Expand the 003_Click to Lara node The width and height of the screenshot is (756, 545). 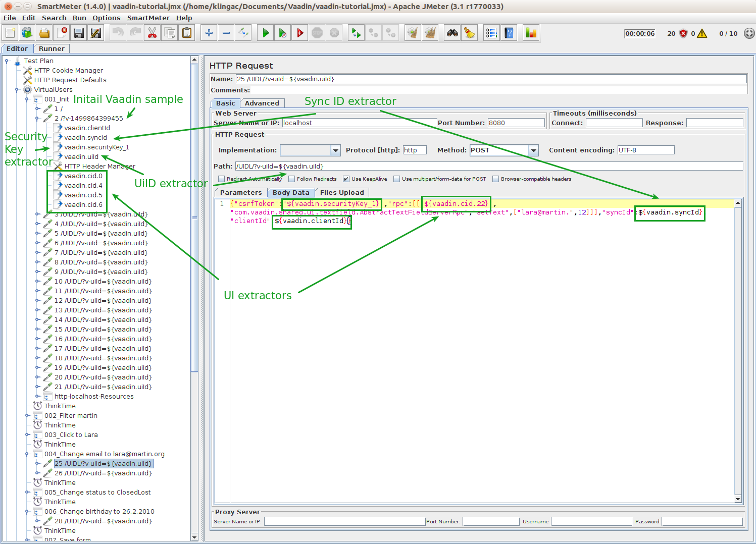27,435
